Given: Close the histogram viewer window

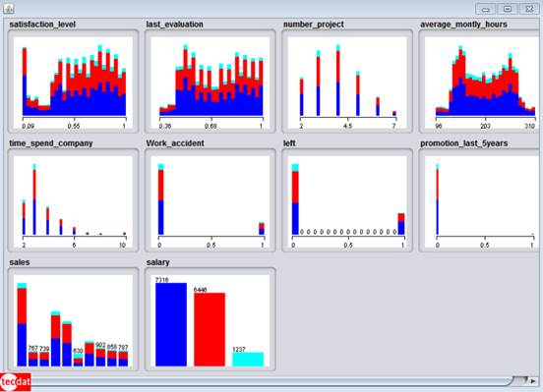Looking at the screenshot, I should tap(529, 9).
